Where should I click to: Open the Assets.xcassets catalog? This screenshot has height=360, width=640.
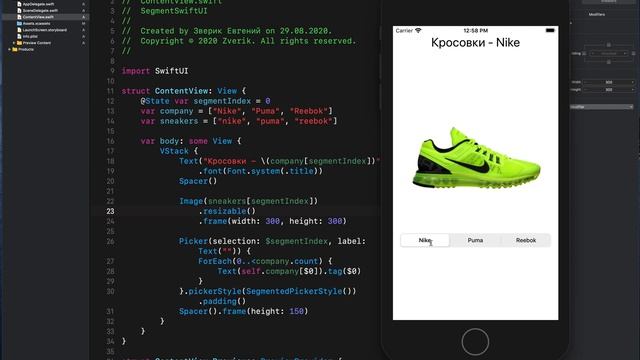coord(36,24)
